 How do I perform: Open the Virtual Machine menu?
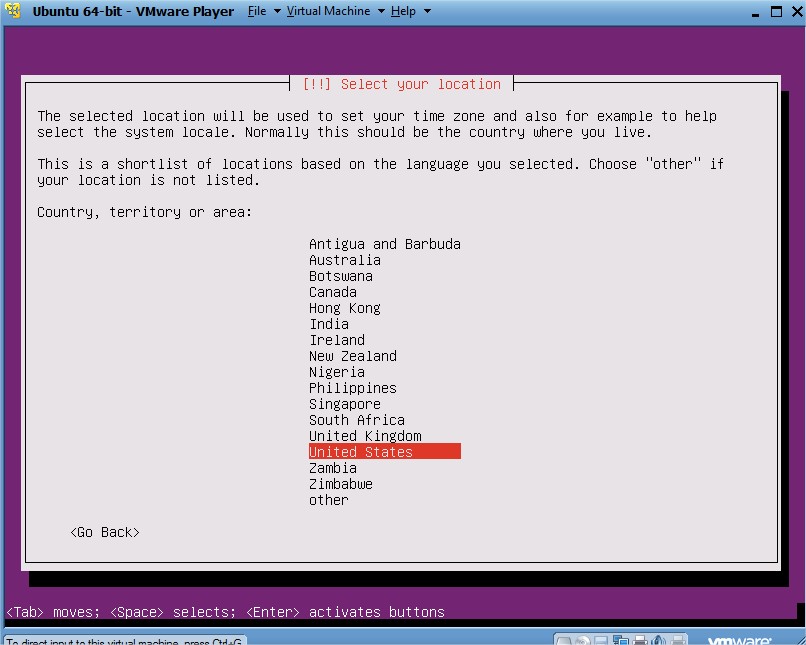pos(328,11)
